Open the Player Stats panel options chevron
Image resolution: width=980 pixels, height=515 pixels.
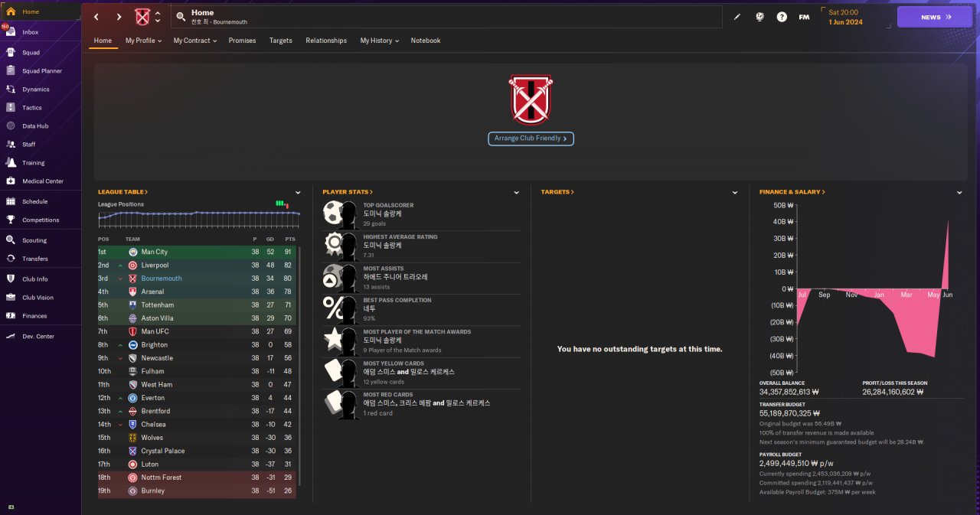pos(517,193)
